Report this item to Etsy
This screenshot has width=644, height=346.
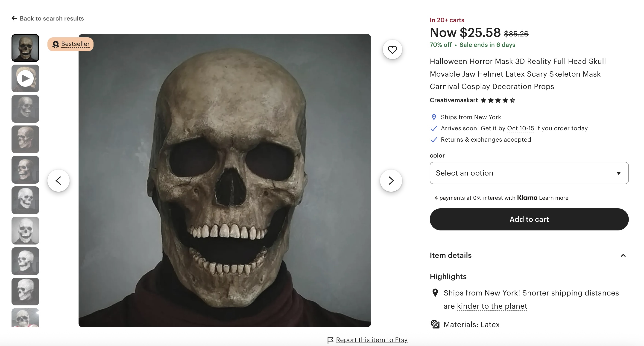tap(372, 340)
